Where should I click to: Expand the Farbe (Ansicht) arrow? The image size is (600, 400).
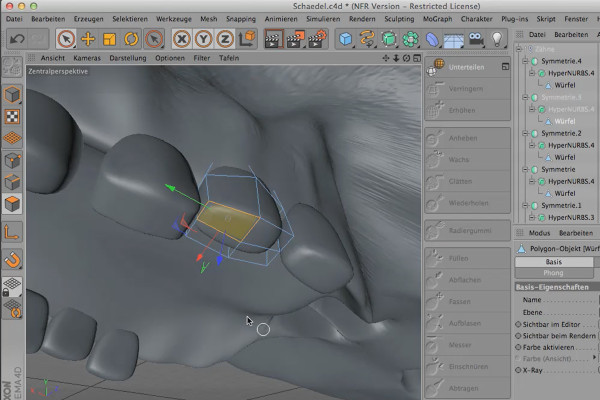click(x=594, y=358)
